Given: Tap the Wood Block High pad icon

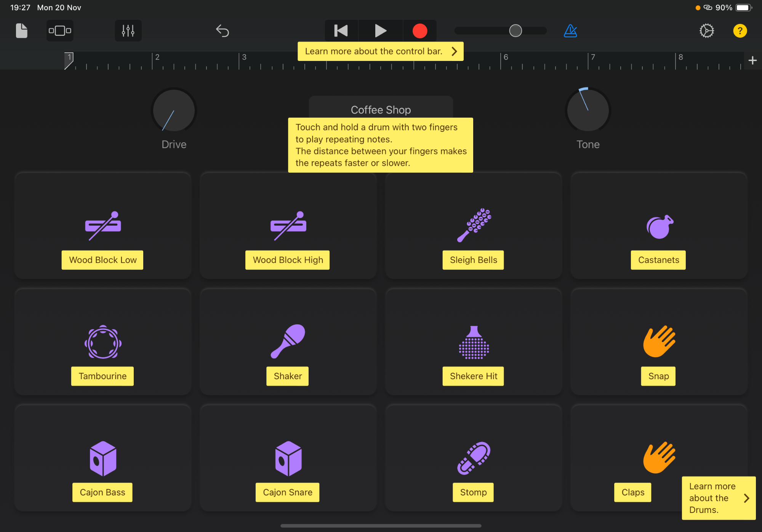Looking at the screenshot, I should [x=288, y=226].
